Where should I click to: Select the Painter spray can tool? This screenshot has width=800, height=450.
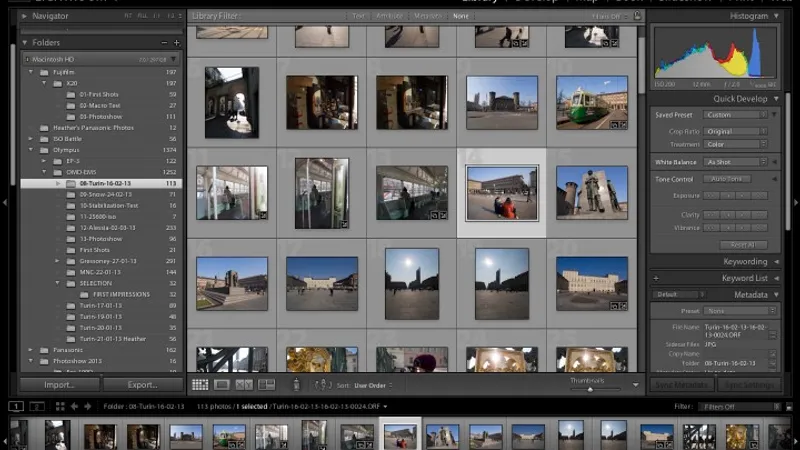(296, 385)
